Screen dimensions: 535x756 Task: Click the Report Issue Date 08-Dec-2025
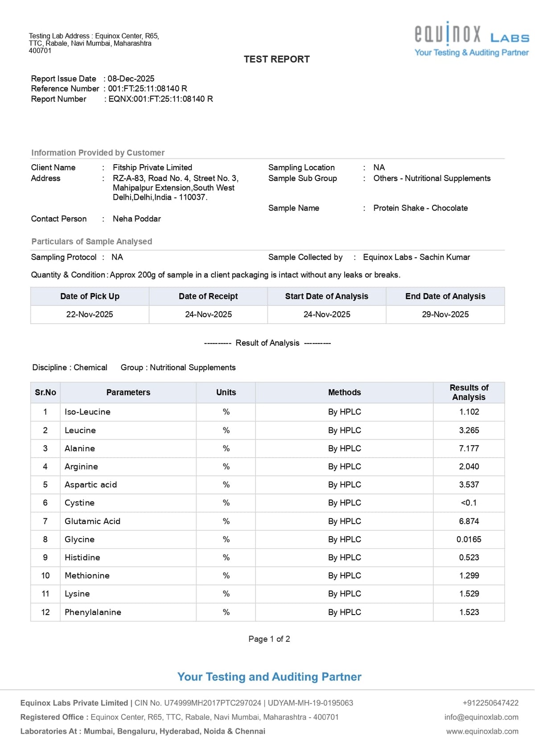tap(131, 78)
